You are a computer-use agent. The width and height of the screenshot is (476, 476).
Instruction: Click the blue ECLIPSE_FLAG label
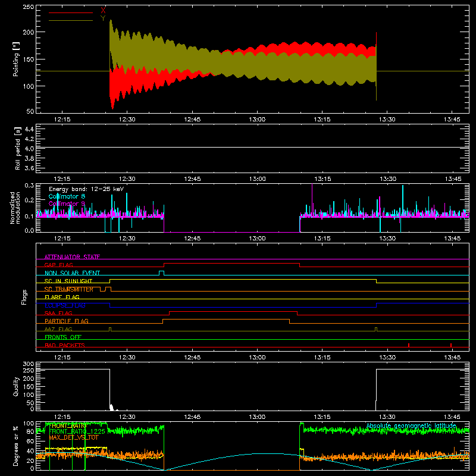click(x=65, y=305)
